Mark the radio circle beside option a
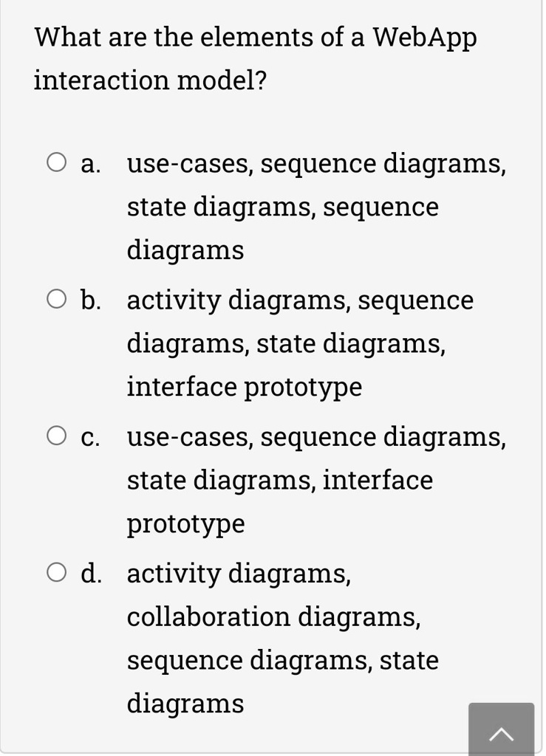The width and height of the screenshot is (546, 756). click(x=57, y=162)
